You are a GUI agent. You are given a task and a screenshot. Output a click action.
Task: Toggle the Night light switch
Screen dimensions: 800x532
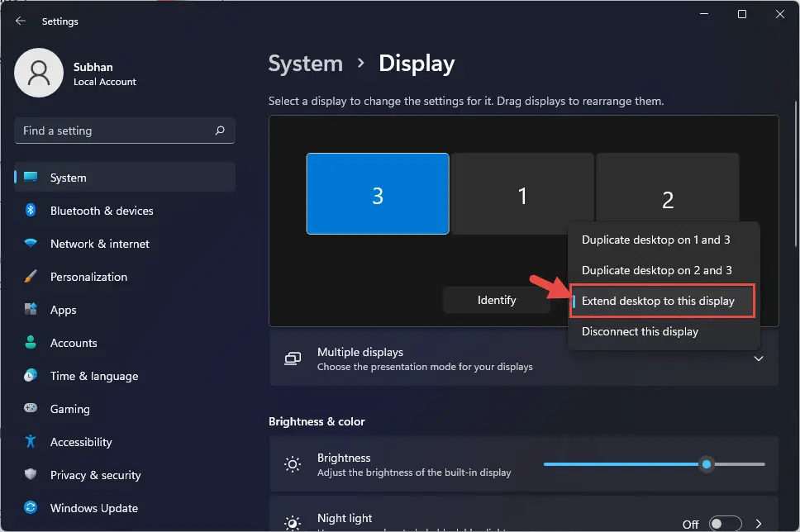pos(725,524)
